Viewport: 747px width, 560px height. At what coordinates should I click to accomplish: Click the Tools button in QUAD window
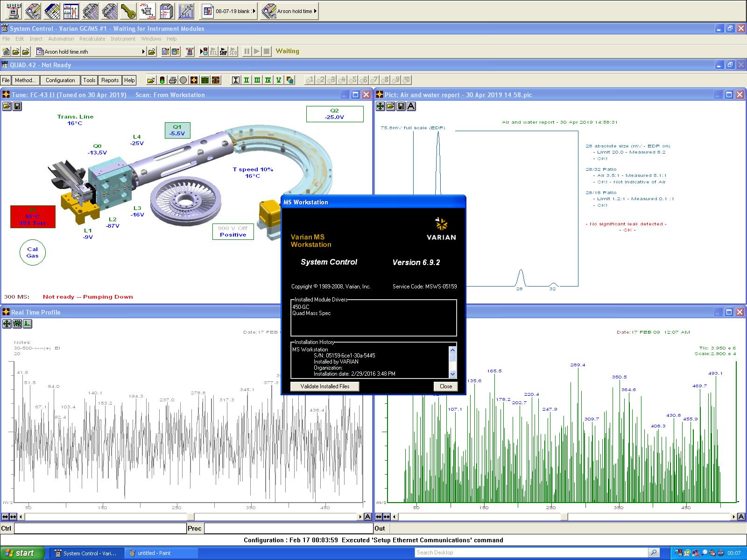click(89, 80)
